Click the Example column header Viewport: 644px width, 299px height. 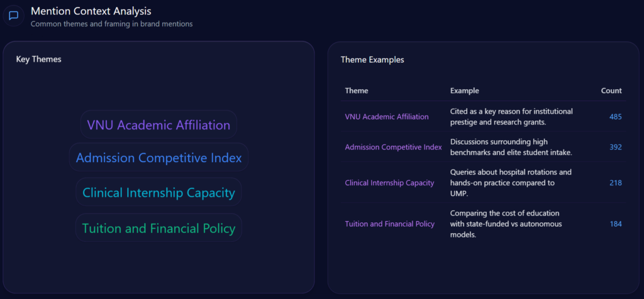coord(464,91)
